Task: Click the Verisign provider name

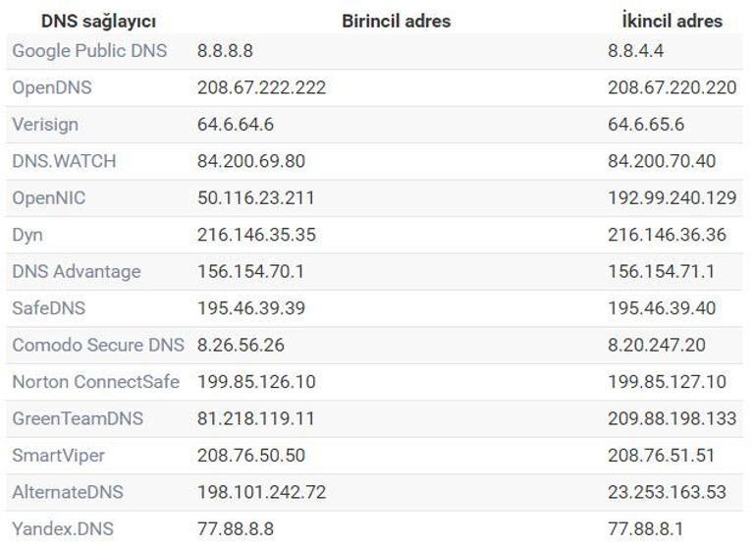Action: [x=45, y=125]
